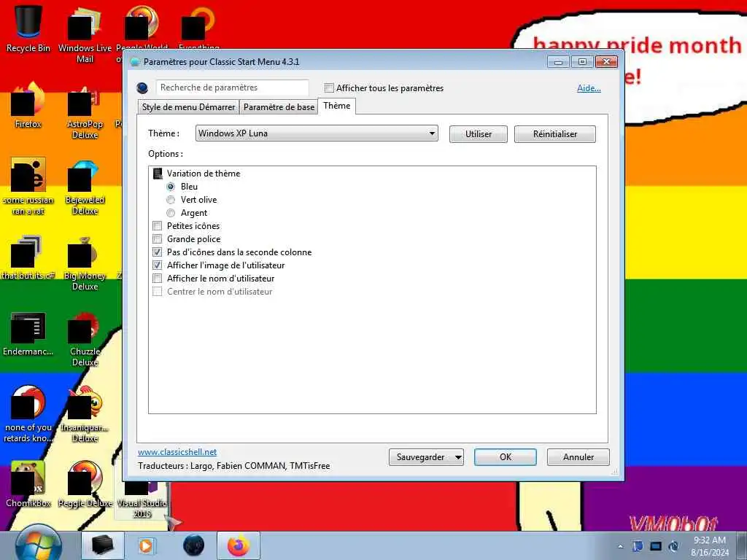
Task: Uncheck Pas d'icônes dans la seconde colonne
Action: pyautogui.click(x=158, y=252)
